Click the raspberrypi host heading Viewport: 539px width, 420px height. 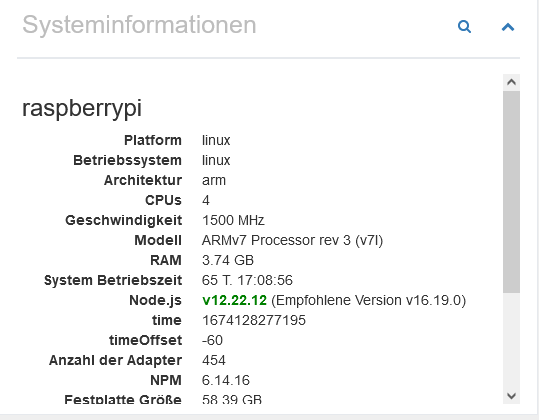[82, 108]
